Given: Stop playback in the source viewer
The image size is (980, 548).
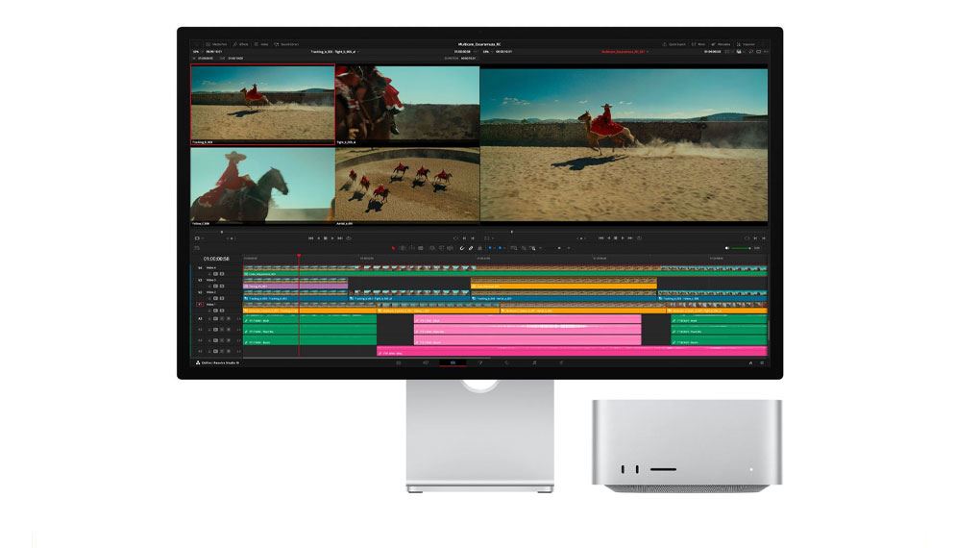Looking at the screenshot, I should [x=325, y=238].
